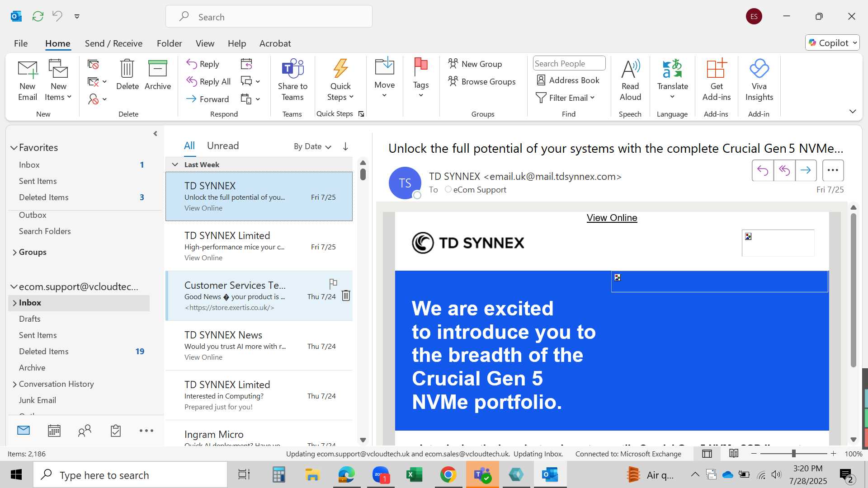Open the Quick Steps gallery
868x488 pixels.
coord(340,80)
